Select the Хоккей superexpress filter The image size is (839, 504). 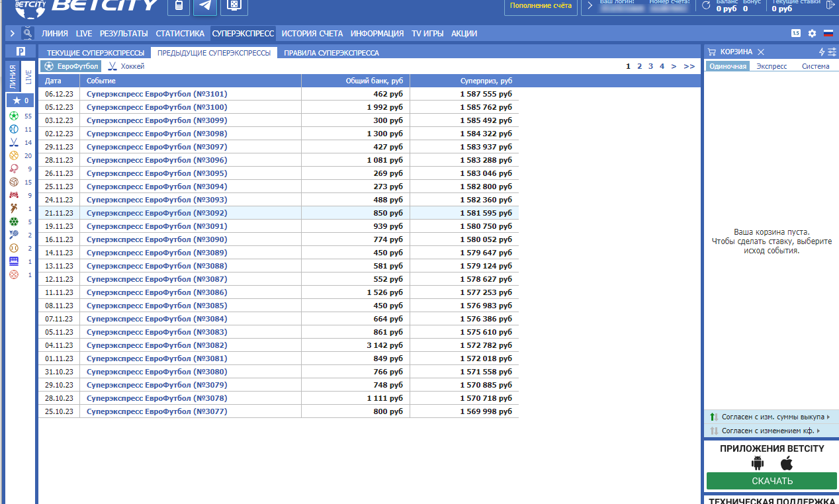(126, 66)
